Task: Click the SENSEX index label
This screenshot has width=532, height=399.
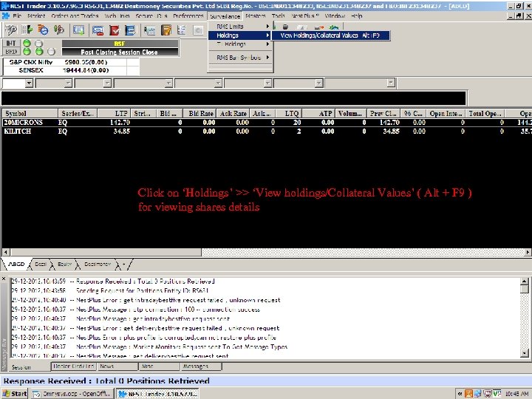Action: click(x=31, y=70)
